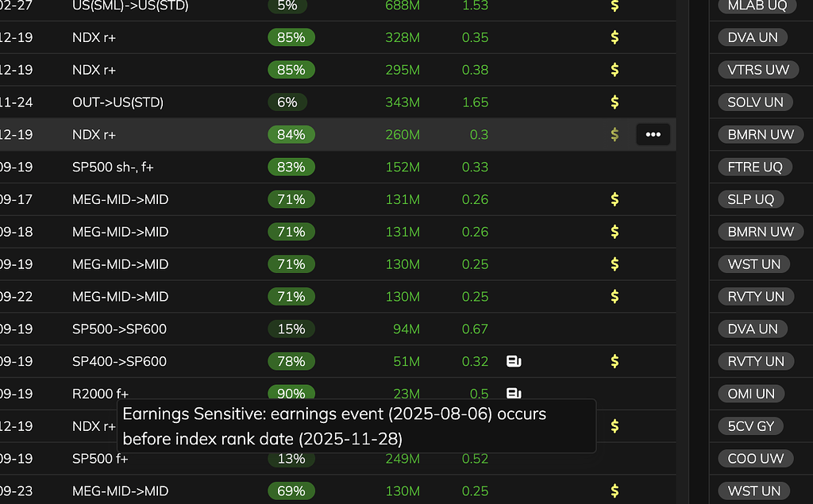Click the FTRE UQ ticker chip

754,167
